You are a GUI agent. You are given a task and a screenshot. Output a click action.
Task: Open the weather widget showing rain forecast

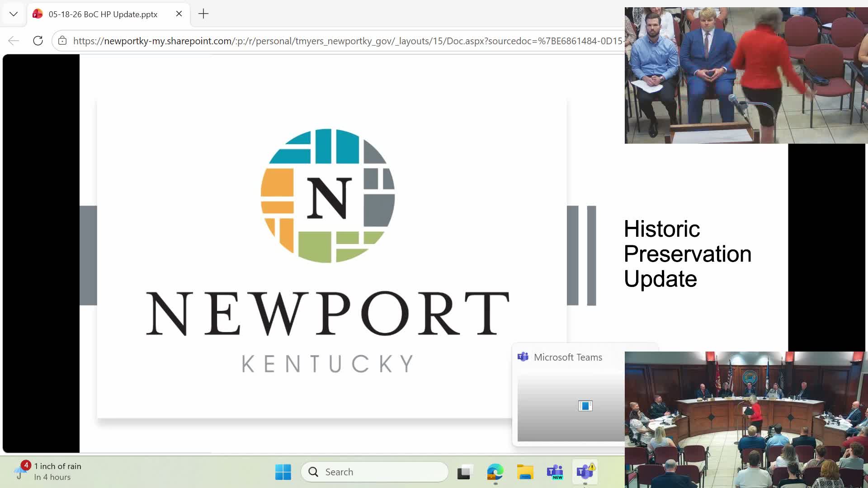pos(47,471)
